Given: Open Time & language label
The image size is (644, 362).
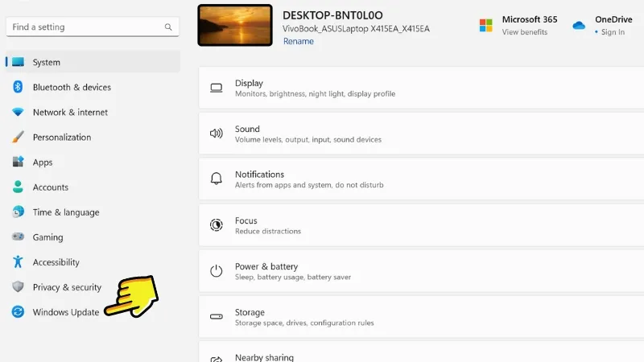Looking at the screenshot, I should (66, 212).
